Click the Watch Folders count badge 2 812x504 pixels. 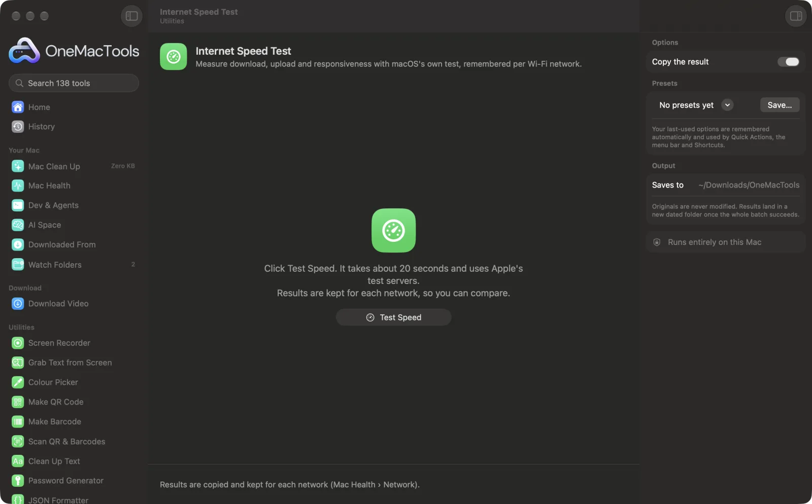coord(133,264)
